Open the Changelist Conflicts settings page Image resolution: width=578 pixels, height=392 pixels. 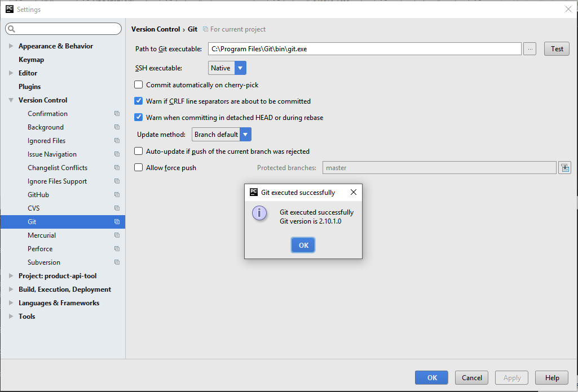pos(58,167)
